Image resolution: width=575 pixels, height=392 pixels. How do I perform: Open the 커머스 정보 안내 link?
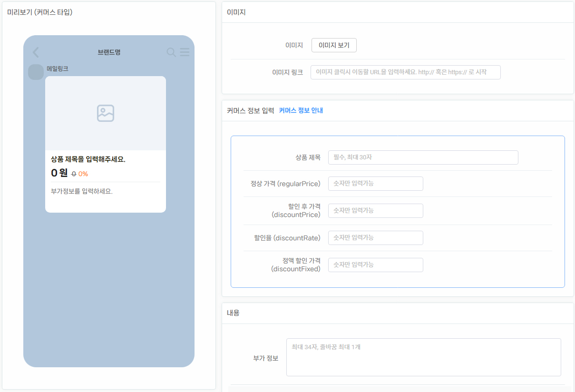coord(301,110)
